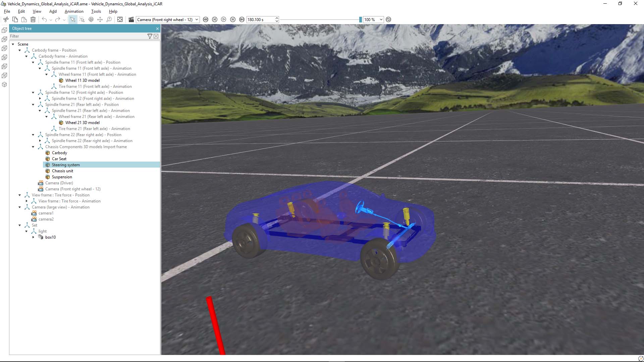Click the Delete (trash) icon

point(33,19)
